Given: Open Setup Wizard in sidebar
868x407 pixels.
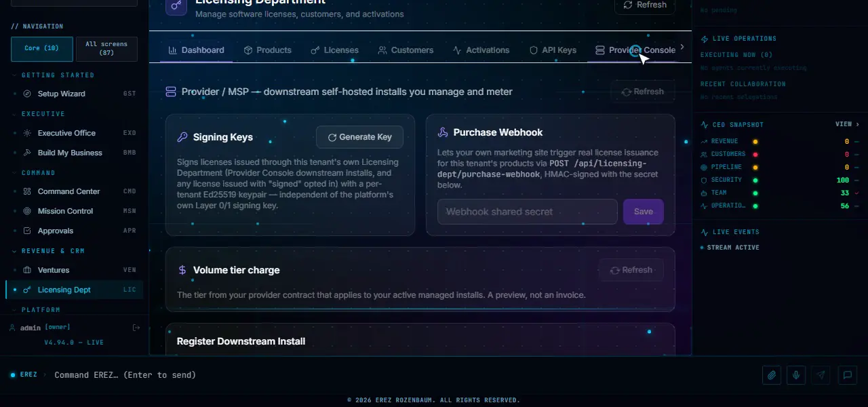Looking at the screenshot, I should tap(75, 94).
